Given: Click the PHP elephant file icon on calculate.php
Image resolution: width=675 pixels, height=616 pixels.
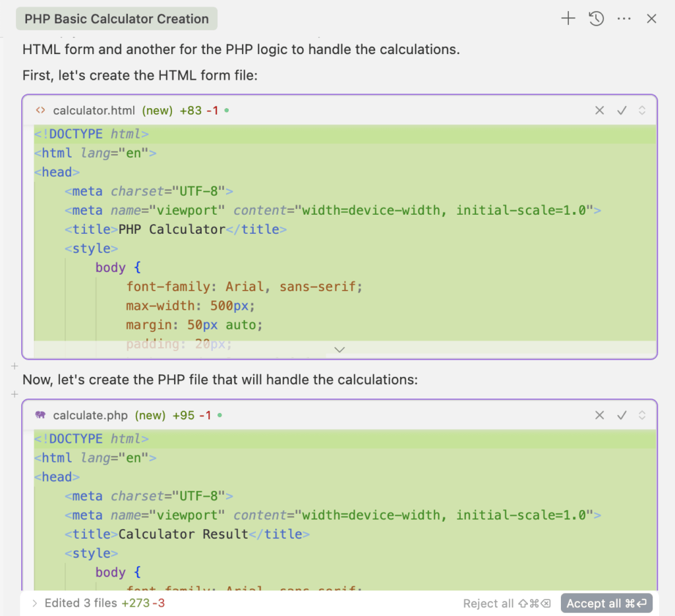Looking at the screenshot, I should 40,415.
